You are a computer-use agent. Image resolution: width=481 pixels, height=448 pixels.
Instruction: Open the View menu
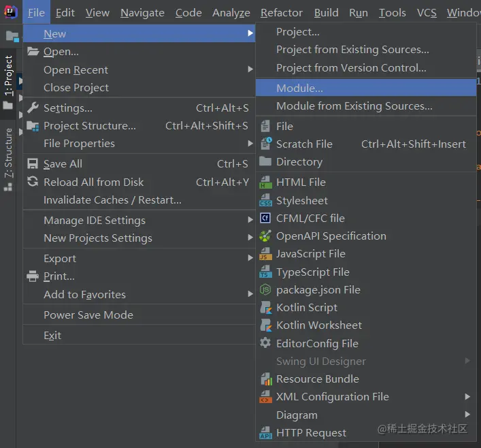pos(97,12)
